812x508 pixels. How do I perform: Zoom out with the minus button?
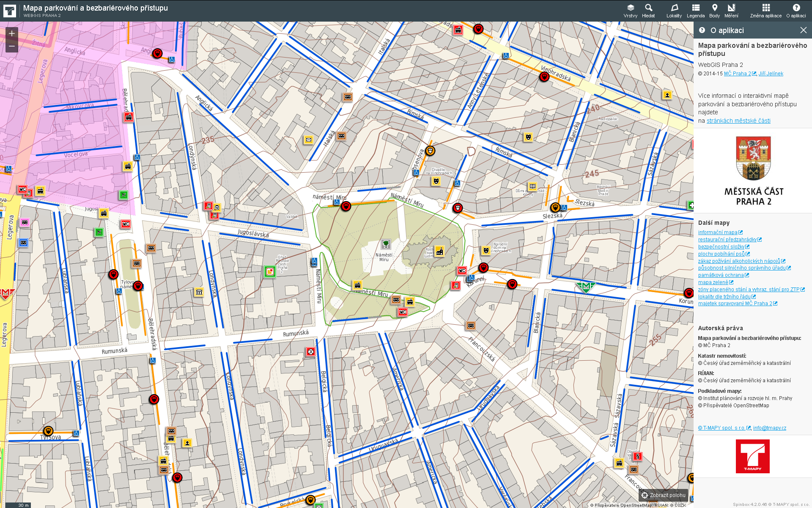coord(12,46)
